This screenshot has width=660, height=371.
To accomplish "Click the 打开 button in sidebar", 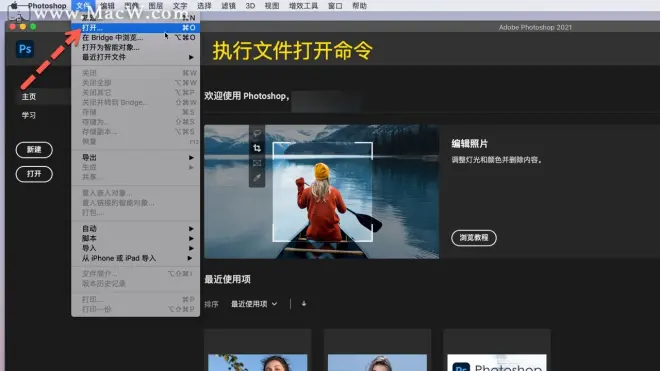I will click(x=34, y=173).
